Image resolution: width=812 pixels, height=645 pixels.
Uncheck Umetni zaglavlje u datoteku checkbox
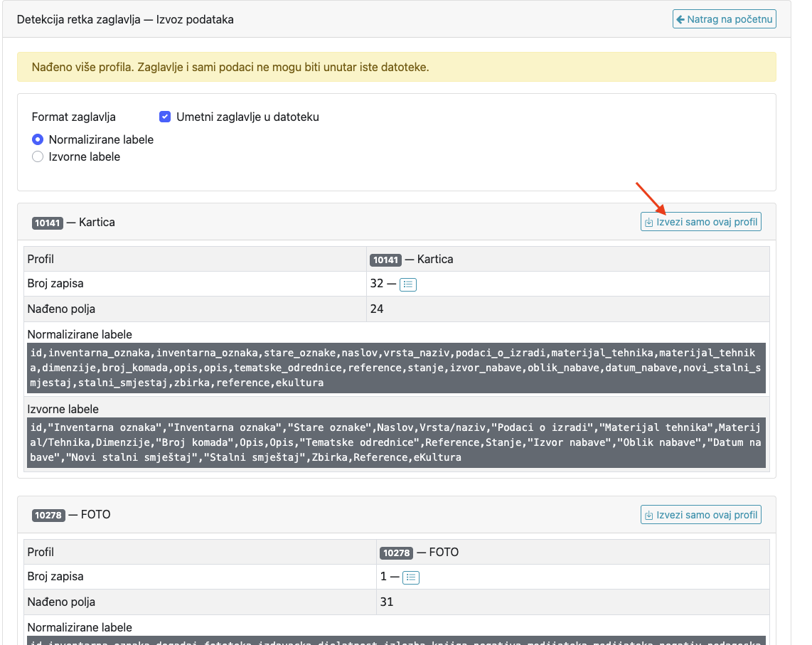point(165,117)
